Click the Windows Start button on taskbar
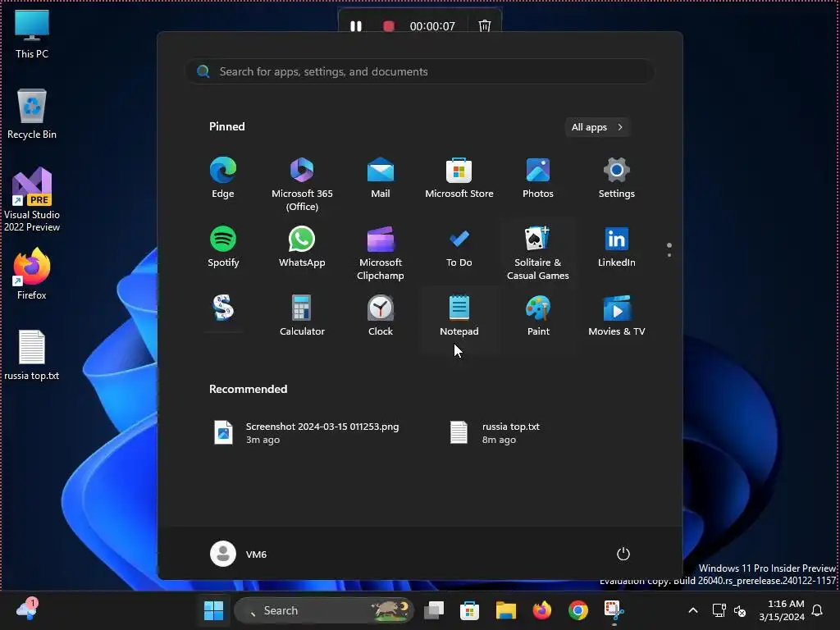840x630 pixels. [214, 610]
